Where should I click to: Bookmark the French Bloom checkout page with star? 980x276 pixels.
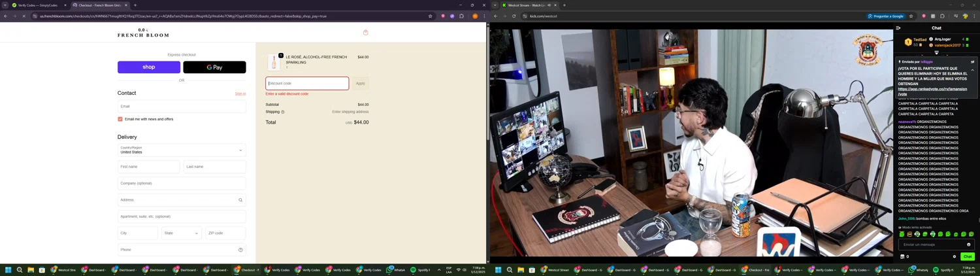click(x=430, y=16)
